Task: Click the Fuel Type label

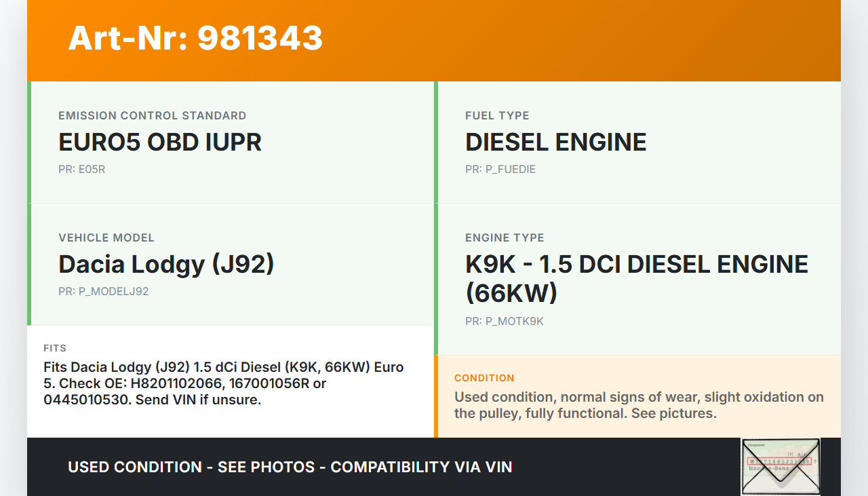Action: coord(497,115)
